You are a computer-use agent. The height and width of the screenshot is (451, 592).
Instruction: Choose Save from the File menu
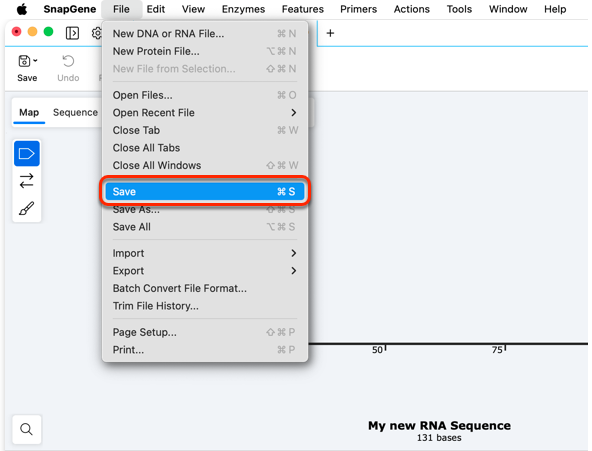(205, 191)
